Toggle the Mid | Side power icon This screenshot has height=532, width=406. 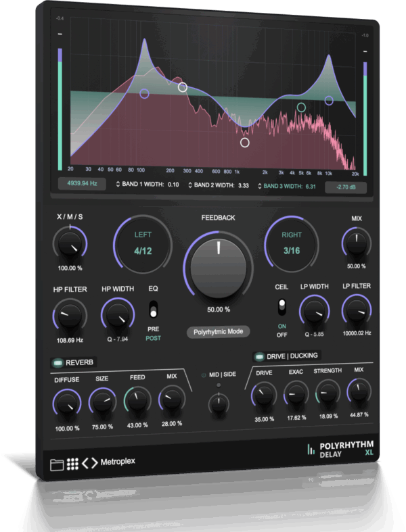(204, 375)
